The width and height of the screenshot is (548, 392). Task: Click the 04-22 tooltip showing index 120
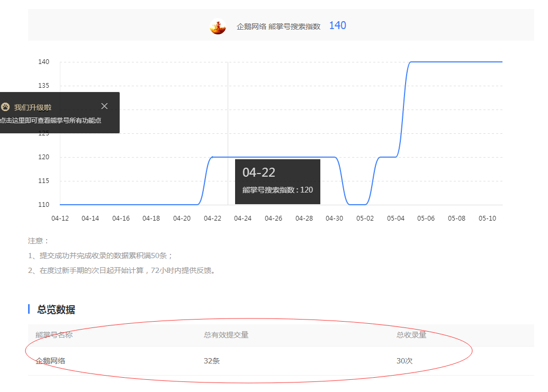tap(277, 181)
